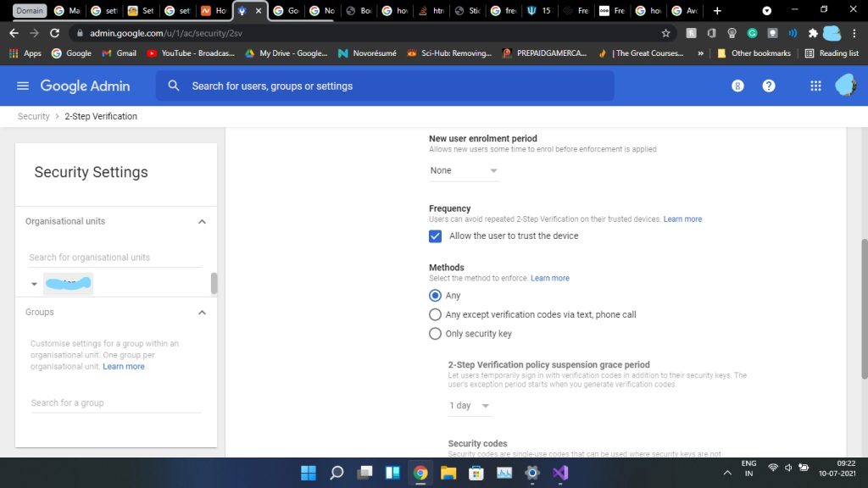Open the 1 day grace period dropdown
This screenshot has height=488, width=868.
pos(470,406)
